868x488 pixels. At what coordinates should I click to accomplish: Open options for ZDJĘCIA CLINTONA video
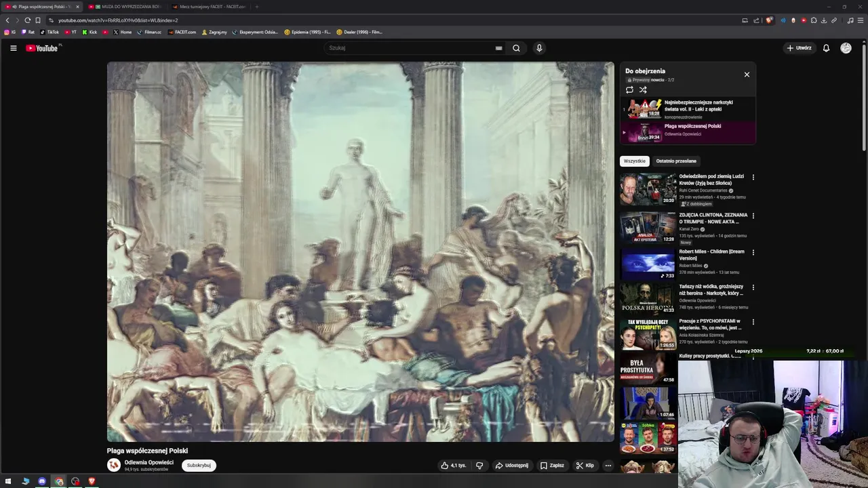[x=753, y=216]
